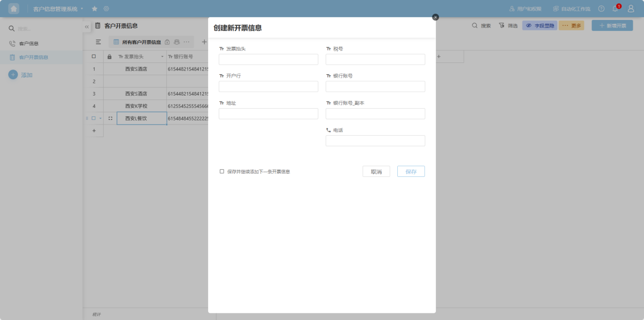The image size is (644, 320).
Task: Click the settings icon next to star
Action: pyautogui.click(x=106, y=9)
